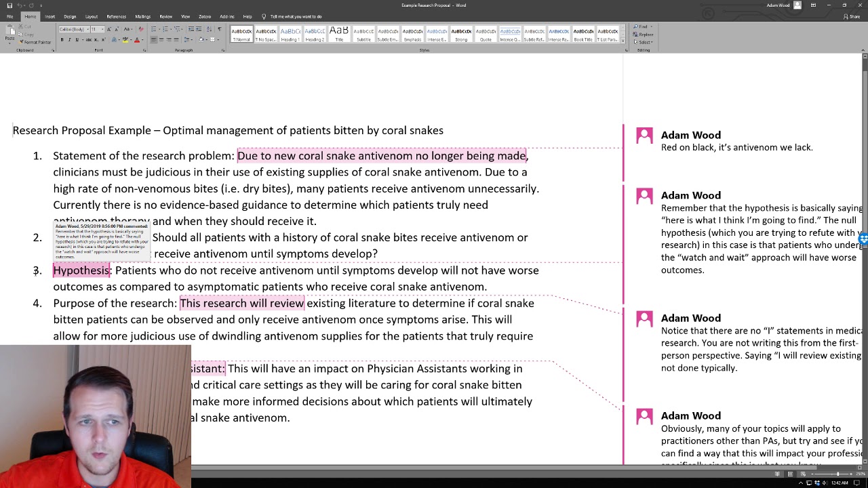
Task: Apply red font color
Action: click(x=137, y=40)
